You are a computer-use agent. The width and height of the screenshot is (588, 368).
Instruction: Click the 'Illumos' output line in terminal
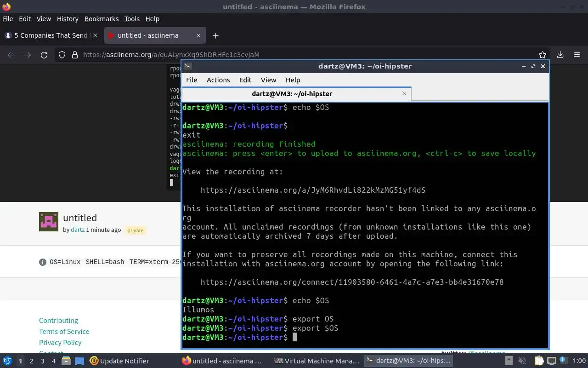click(198, 310)
